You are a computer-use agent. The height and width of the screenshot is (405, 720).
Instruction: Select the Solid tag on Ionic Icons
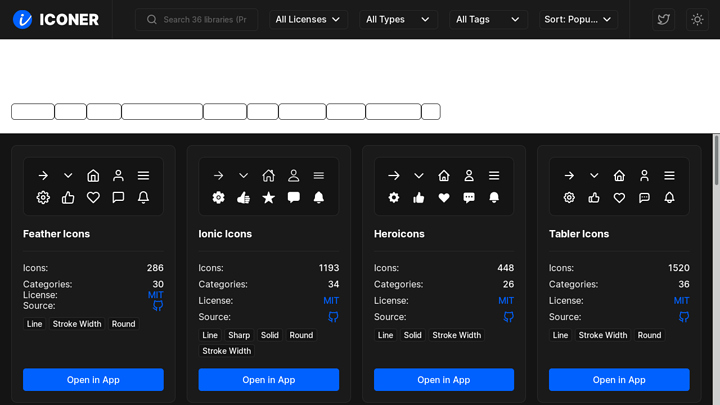point(270,335)
